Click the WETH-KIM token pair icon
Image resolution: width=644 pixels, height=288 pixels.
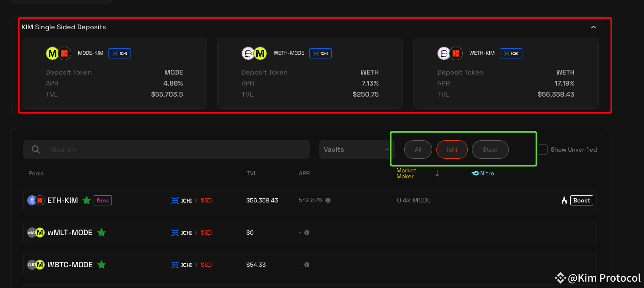click(x=450, y=53)
